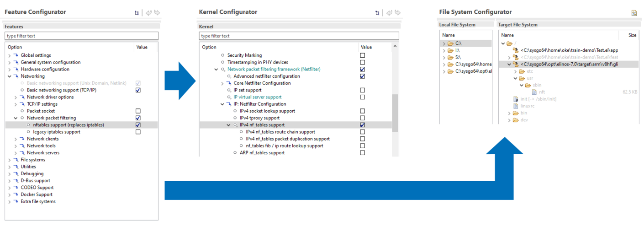
Task: Expand Core Netfilter Configuration node
Action: (222, 83)
